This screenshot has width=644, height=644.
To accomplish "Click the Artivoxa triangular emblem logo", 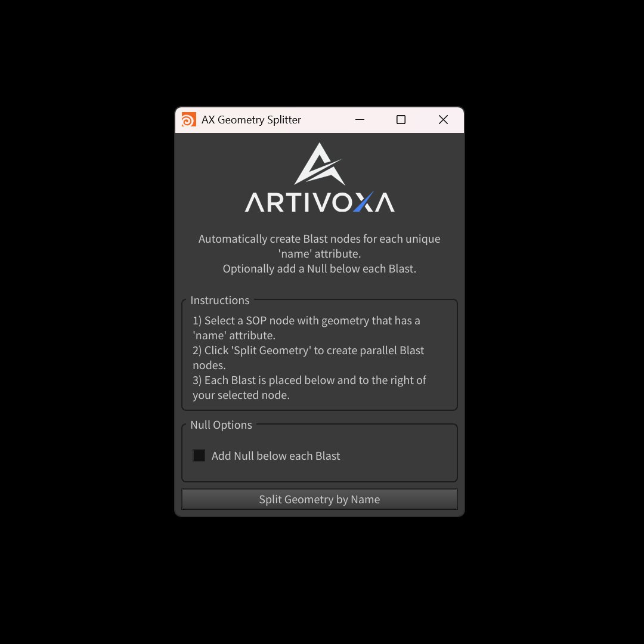I will (x=320, y=164).
